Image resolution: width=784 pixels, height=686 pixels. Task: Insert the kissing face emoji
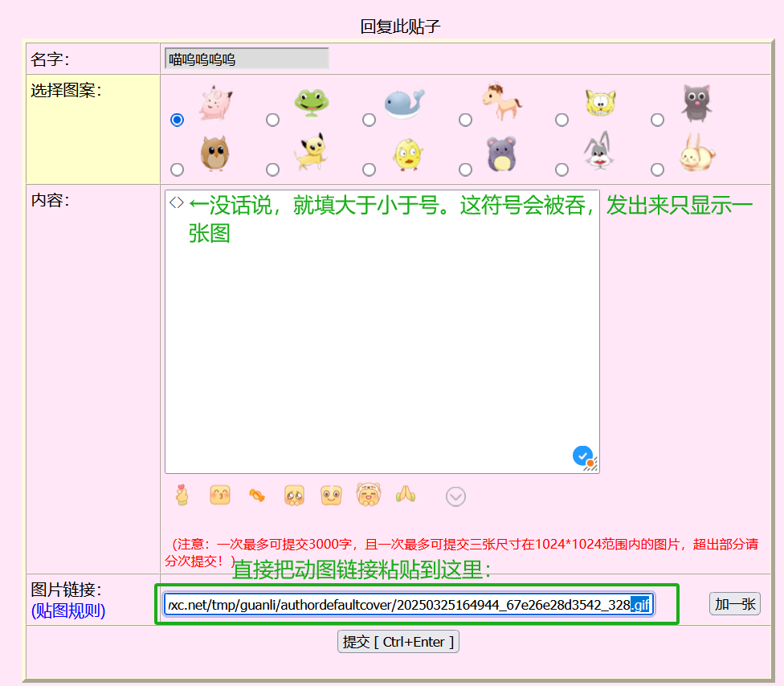click(220, 495)
